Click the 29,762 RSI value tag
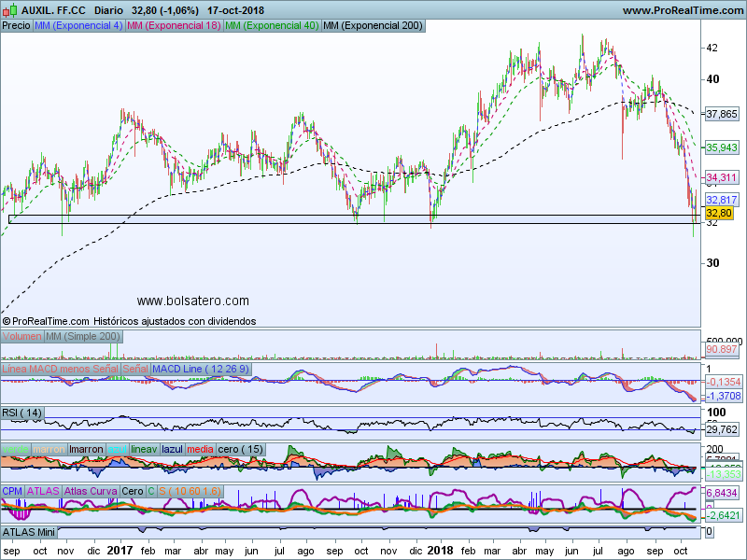Screen dimensions: 747x560 click(722, 430)
